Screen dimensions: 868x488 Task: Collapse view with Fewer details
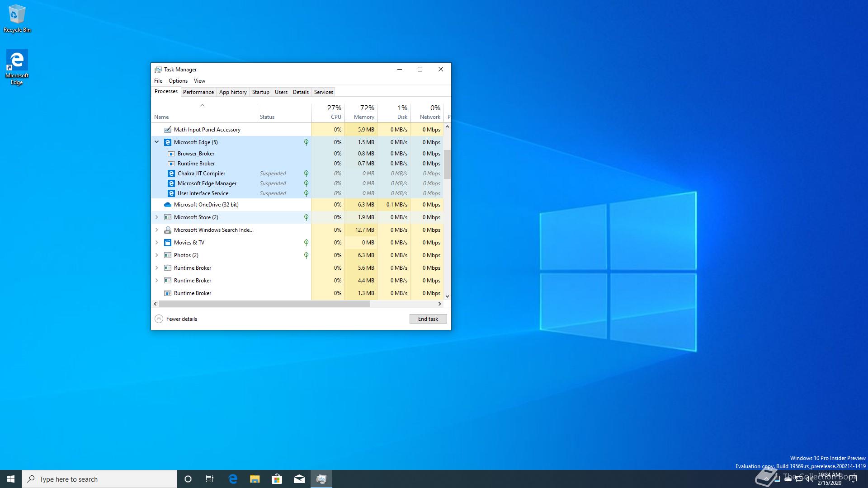[176, 319]
